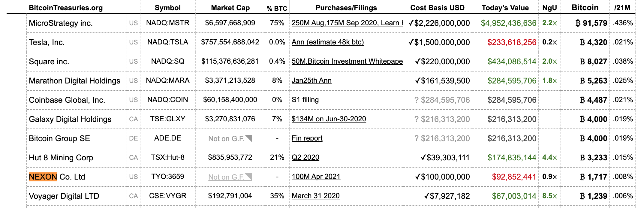This screenshot has height=209, width=644.
Task: Click Tesla's NADQ:TSLA symbol cell
Action: (x=167, y=42)
